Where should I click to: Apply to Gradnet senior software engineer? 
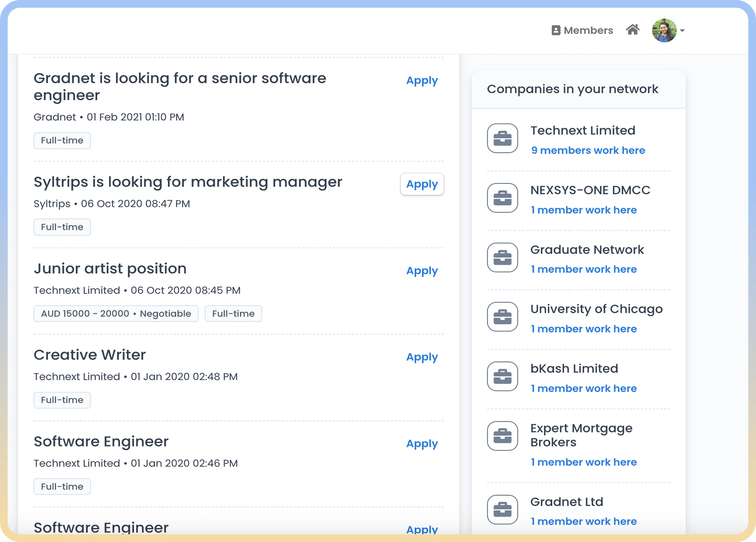pos(422,81)
